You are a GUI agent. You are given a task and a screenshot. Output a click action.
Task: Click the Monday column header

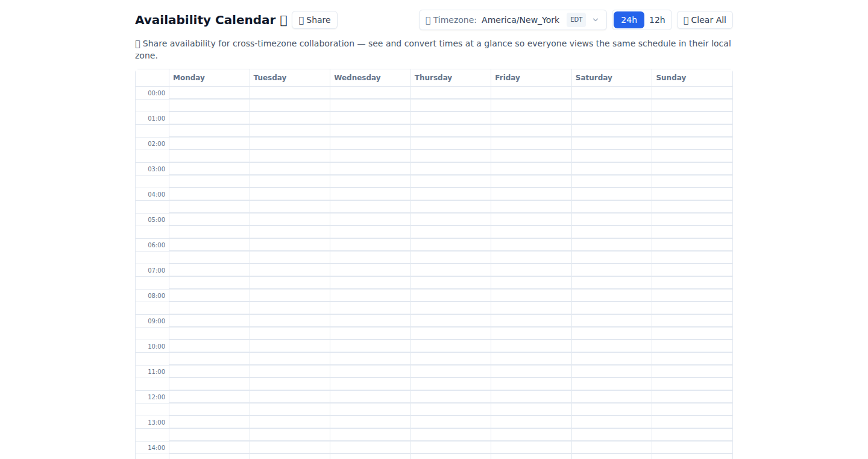(209, 78)
